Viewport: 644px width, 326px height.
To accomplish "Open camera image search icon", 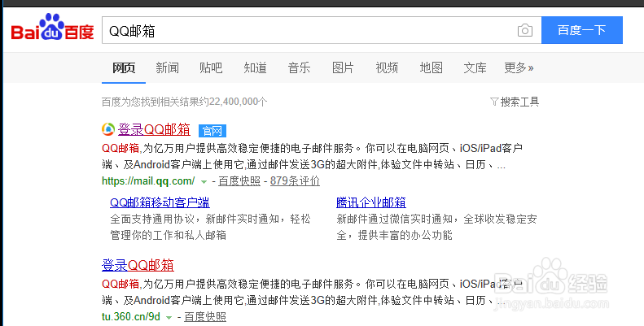I will pos(525,30).
